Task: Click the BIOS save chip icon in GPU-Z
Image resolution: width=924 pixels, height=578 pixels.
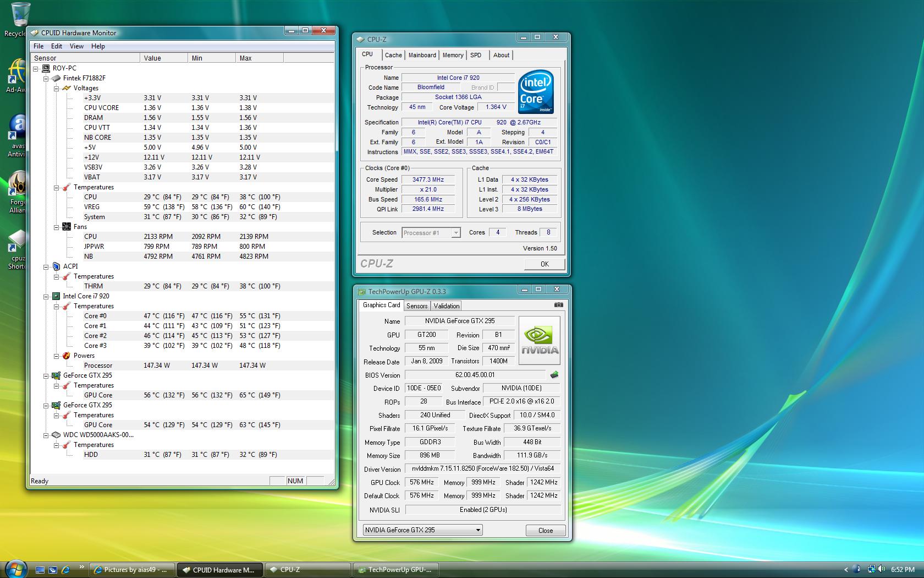Action: point(554,375)
